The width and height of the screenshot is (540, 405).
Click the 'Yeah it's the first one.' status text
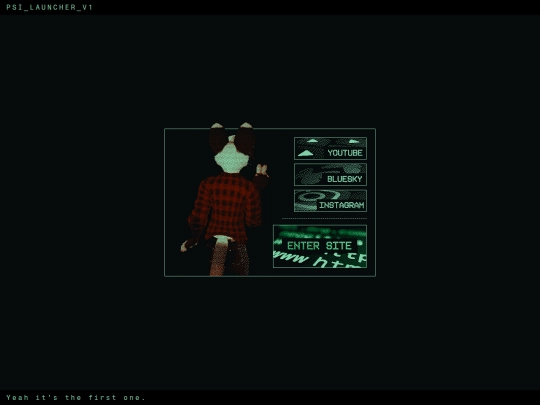point(76,397)
